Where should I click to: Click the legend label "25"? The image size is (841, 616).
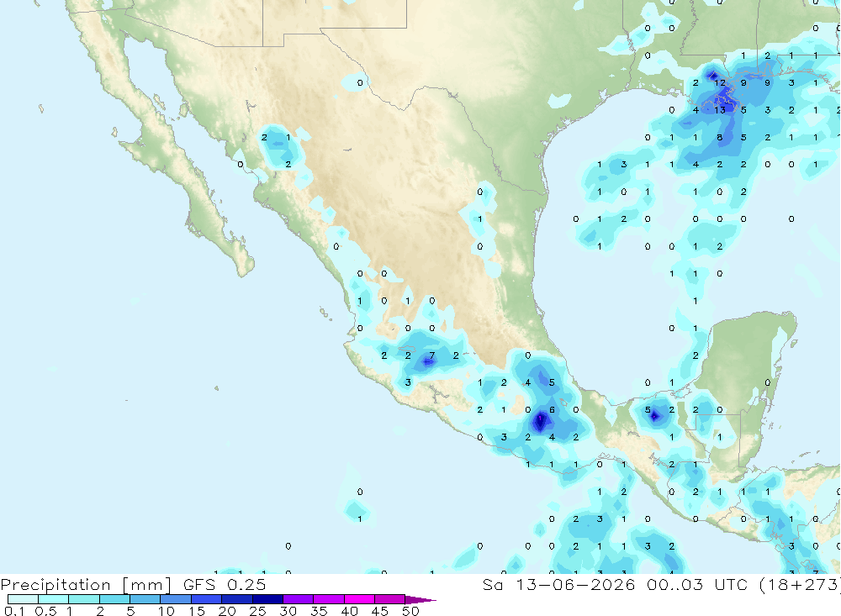click(x=258, y=611)
